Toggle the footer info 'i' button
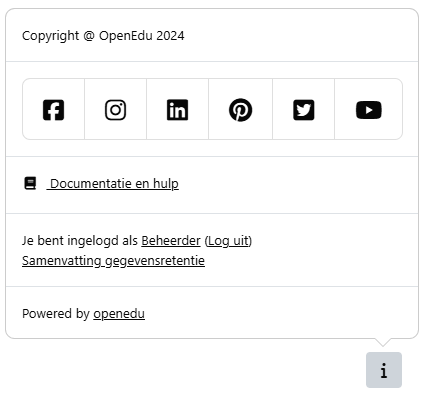 click(384, 370)
